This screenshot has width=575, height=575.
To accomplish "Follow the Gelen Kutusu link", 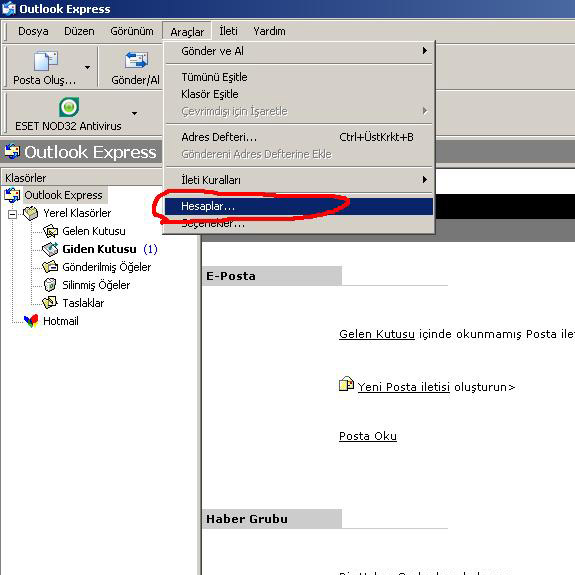I will point(377,334).
